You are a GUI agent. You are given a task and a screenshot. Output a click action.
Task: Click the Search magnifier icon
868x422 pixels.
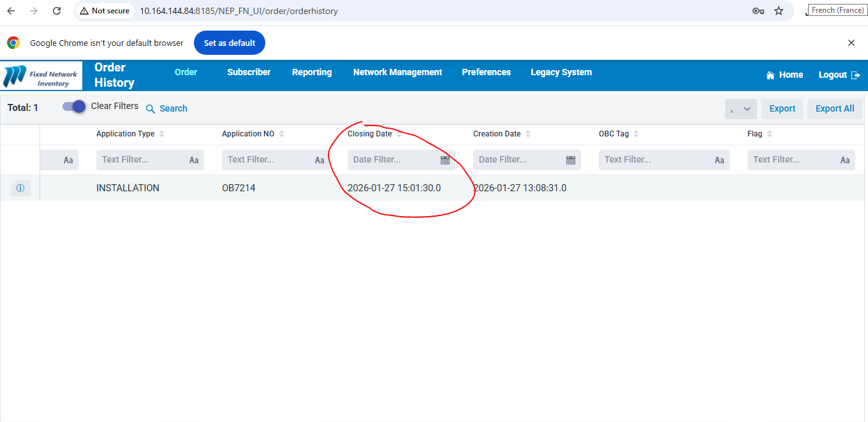click(x=151, y=109)
